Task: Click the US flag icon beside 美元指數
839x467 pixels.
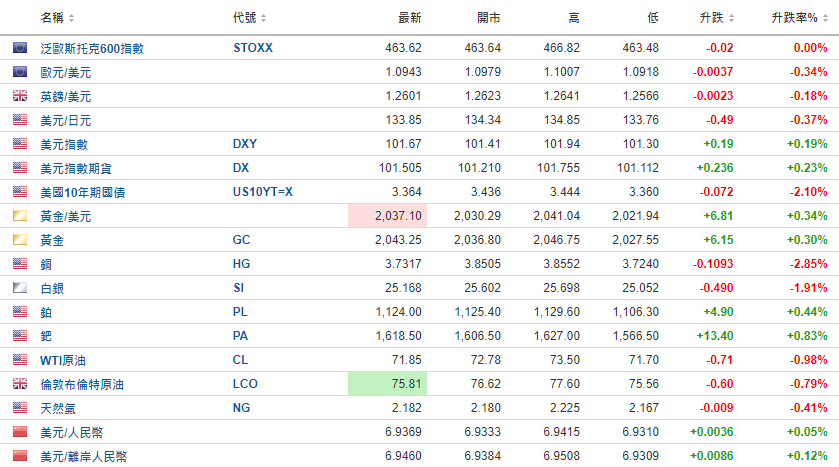Action: [20, 143]
